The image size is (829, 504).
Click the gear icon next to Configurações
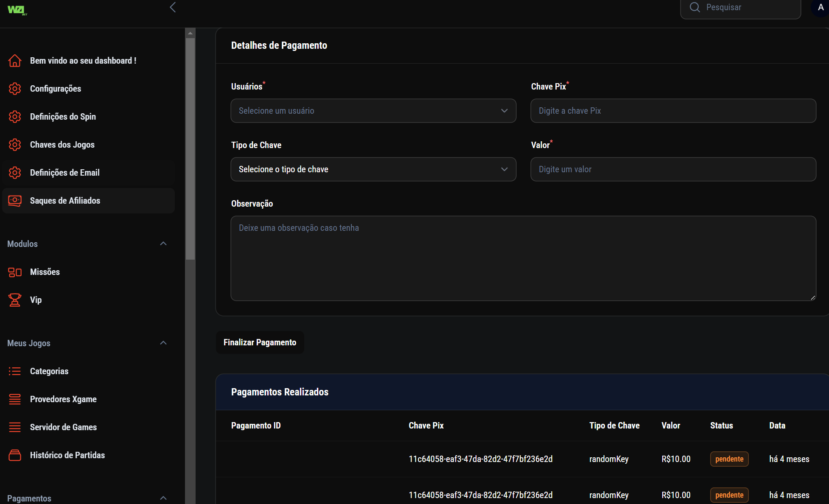[x=15, y=89]
